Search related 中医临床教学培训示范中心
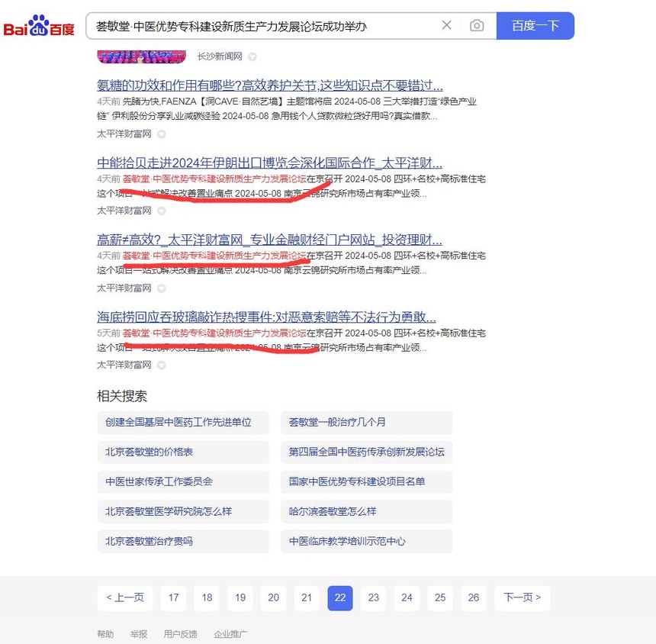The width and height of the screenshot is (656, 644). (366, 542)
